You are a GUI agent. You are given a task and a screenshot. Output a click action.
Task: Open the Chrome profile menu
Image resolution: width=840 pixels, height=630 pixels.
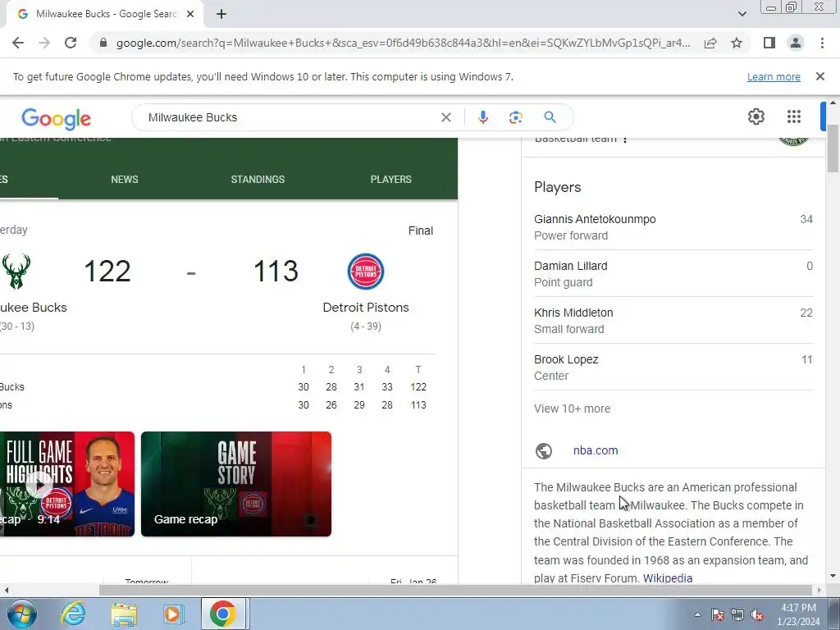point(796,43)
